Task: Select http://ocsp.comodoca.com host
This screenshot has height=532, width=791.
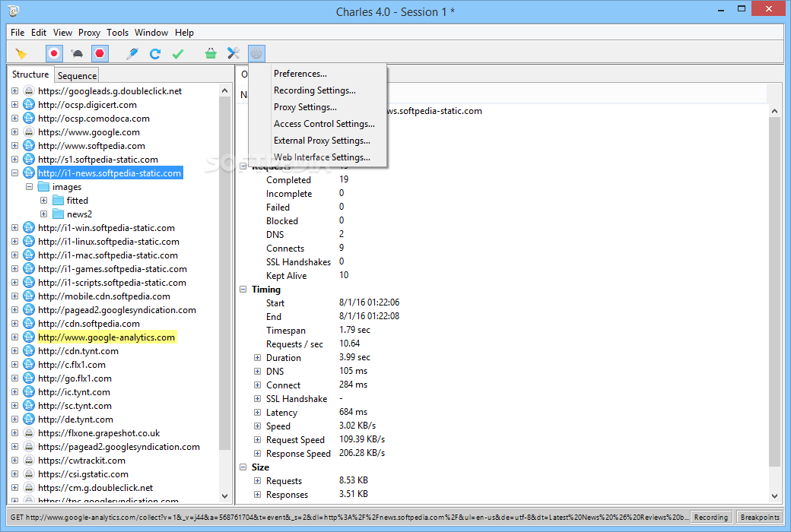Action: click(94, 119)
